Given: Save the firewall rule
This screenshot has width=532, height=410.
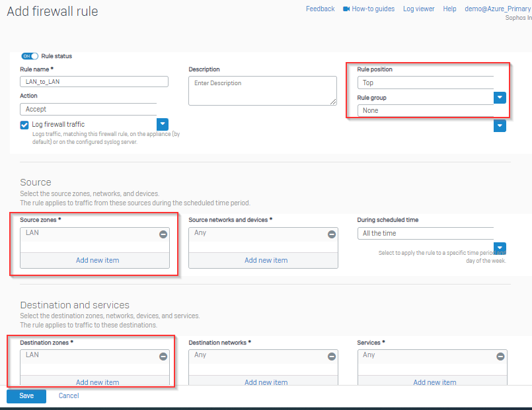Looking at the screenshot, I should (x=26, y=395).
